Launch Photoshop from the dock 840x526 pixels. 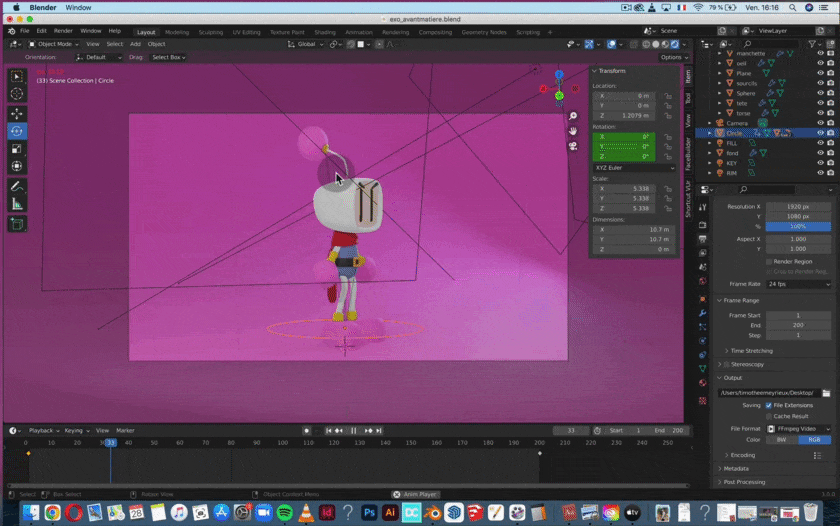369,513
